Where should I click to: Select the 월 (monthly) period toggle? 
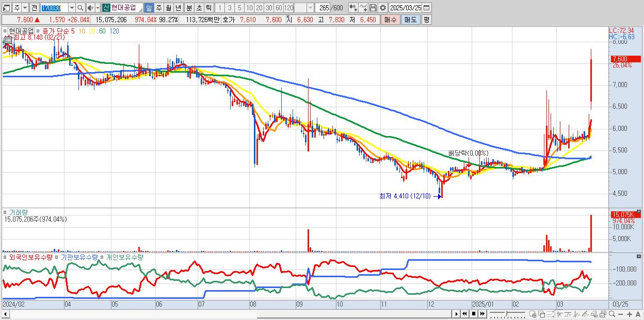tap(168, 8)
